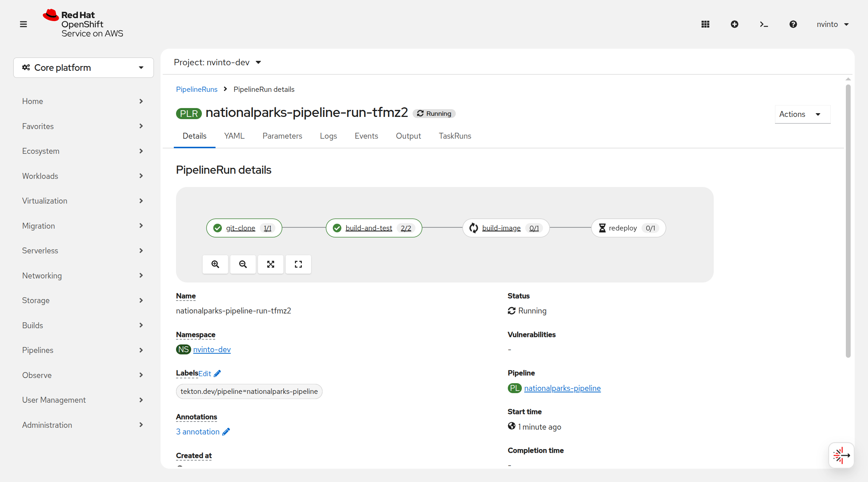Reset the pipeline graph view
868x482 pixels.
click(x=298, y=264)
